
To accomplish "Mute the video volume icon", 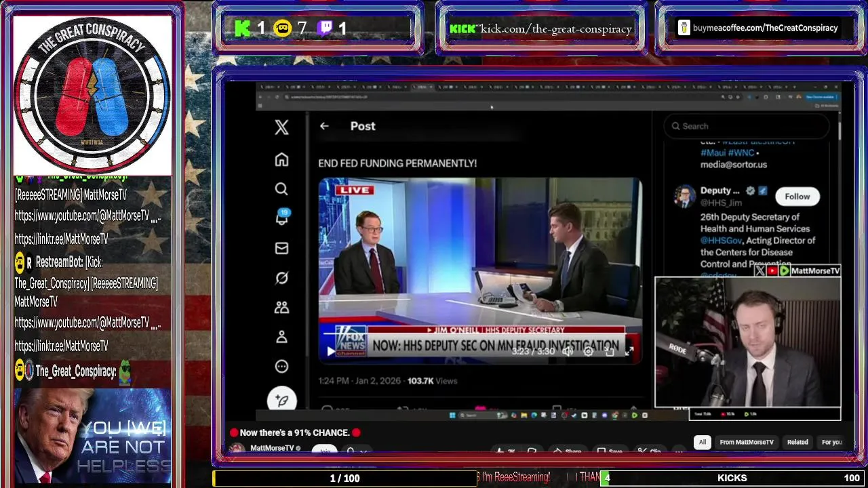I will tap(568, 351).
